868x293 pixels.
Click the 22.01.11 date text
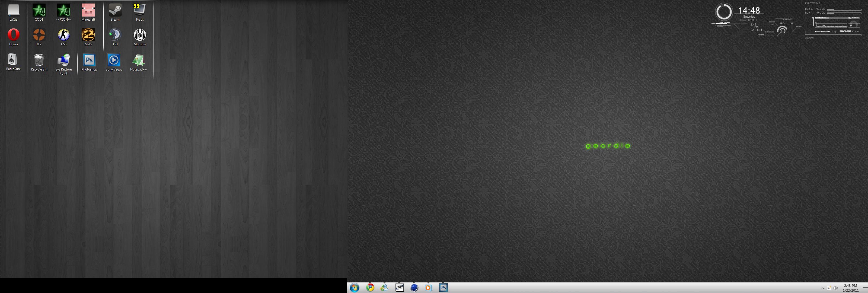point(757,30)
